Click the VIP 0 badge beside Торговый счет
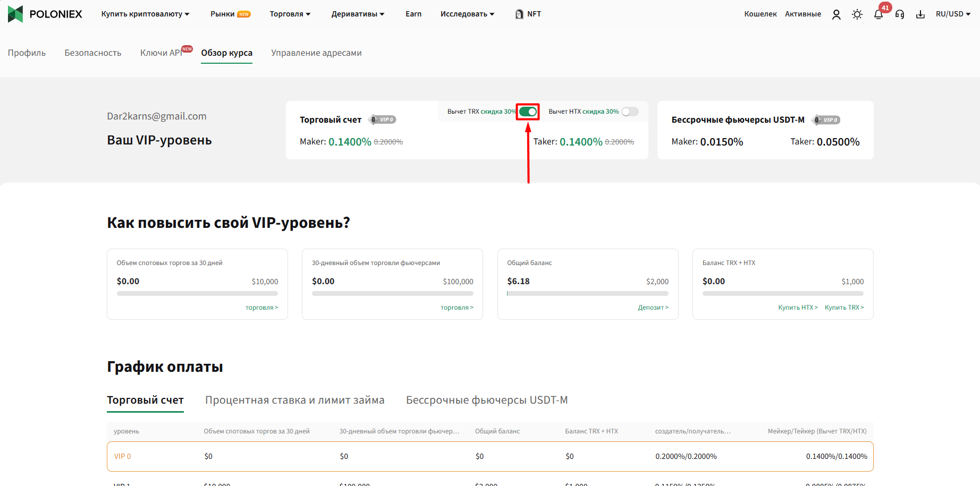 (383, 120)
